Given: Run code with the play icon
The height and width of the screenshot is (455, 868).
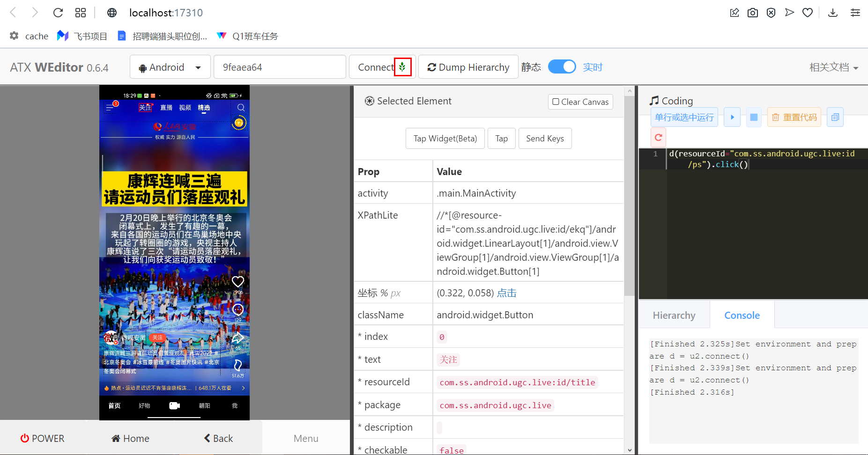Looking at the screenshot, I should [732, 117].
